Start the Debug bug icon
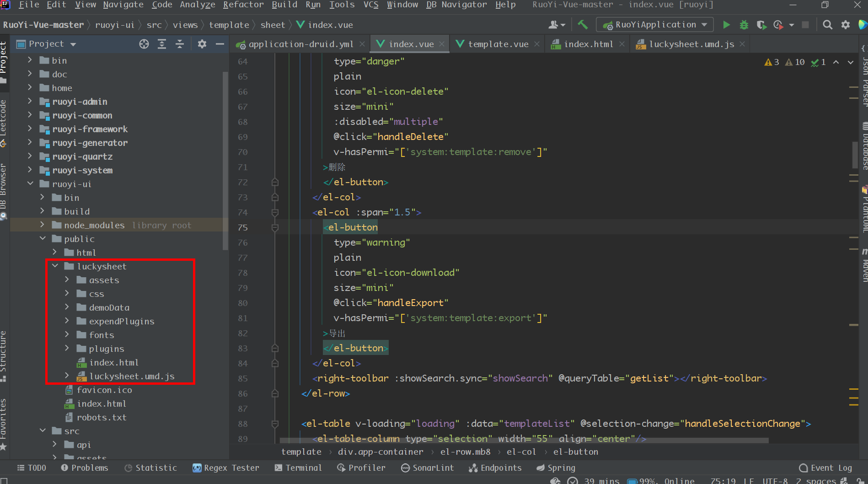Screen dimensions: 868x484 (744, 25)
